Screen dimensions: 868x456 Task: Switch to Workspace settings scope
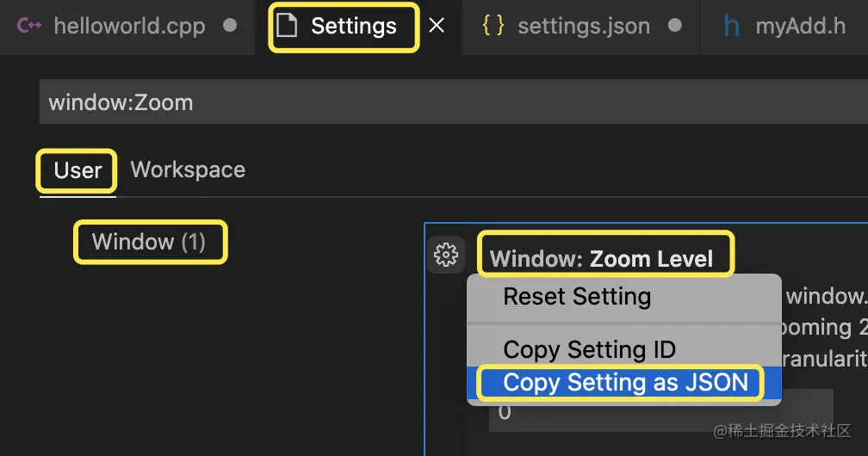click(188, 169)
